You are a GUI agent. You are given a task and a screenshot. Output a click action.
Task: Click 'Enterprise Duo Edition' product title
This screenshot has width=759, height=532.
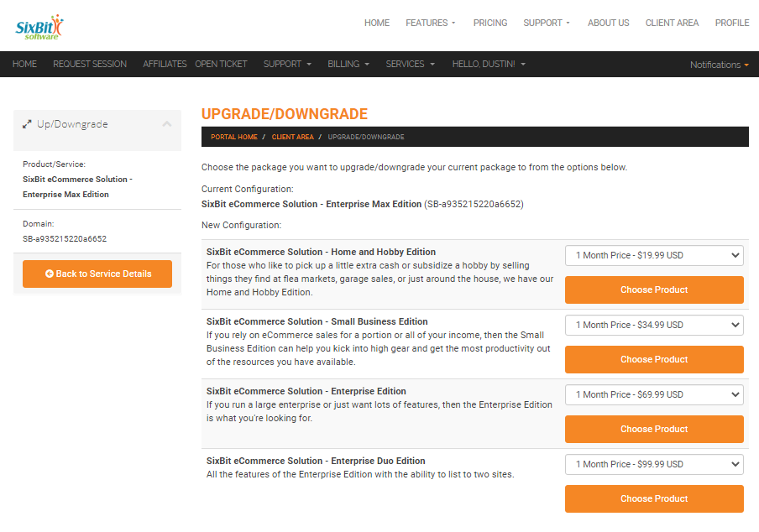316,461
